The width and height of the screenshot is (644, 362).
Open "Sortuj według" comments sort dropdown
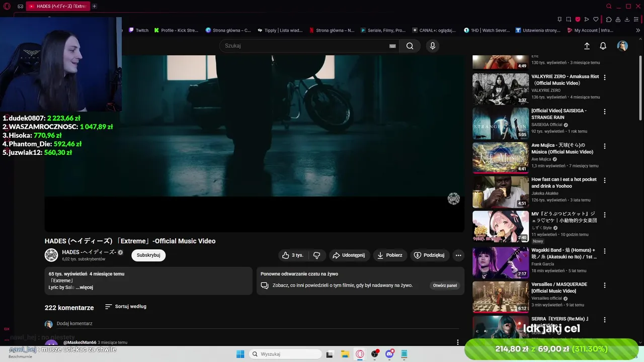[126, 306]
